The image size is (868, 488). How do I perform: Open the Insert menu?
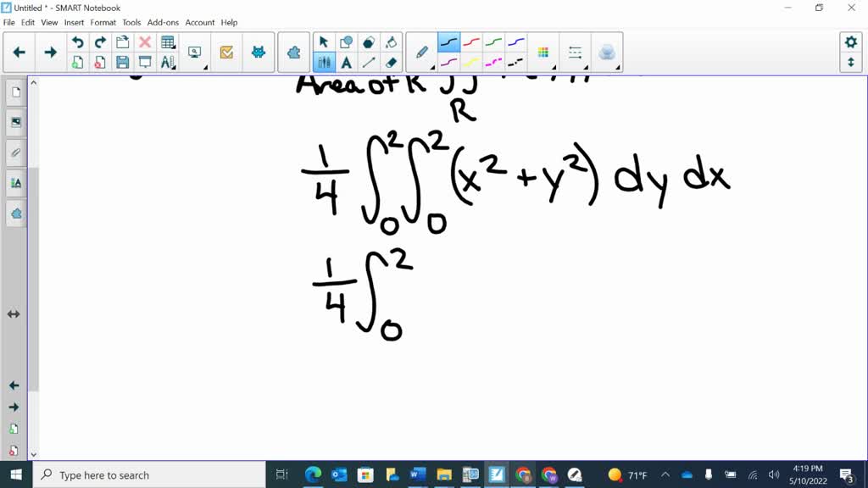[74, 22]
